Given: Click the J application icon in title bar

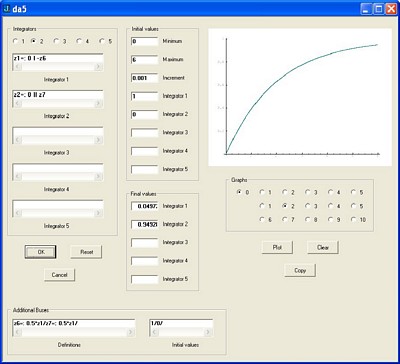Looking at the screenshot, I should click(6, 9).
